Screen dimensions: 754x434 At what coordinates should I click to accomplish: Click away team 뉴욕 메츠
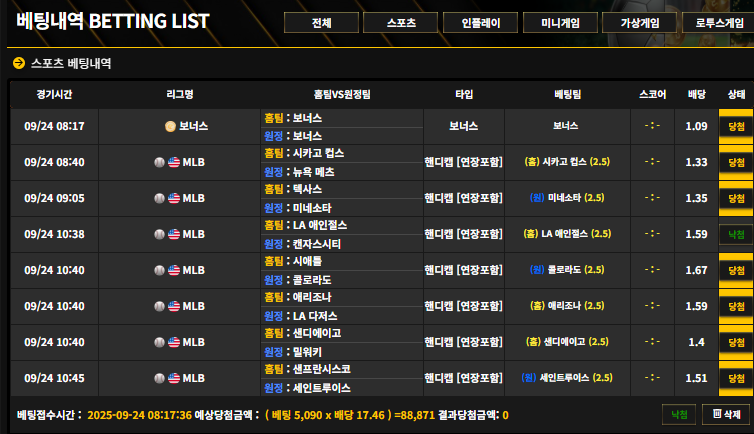pos(314,172)
